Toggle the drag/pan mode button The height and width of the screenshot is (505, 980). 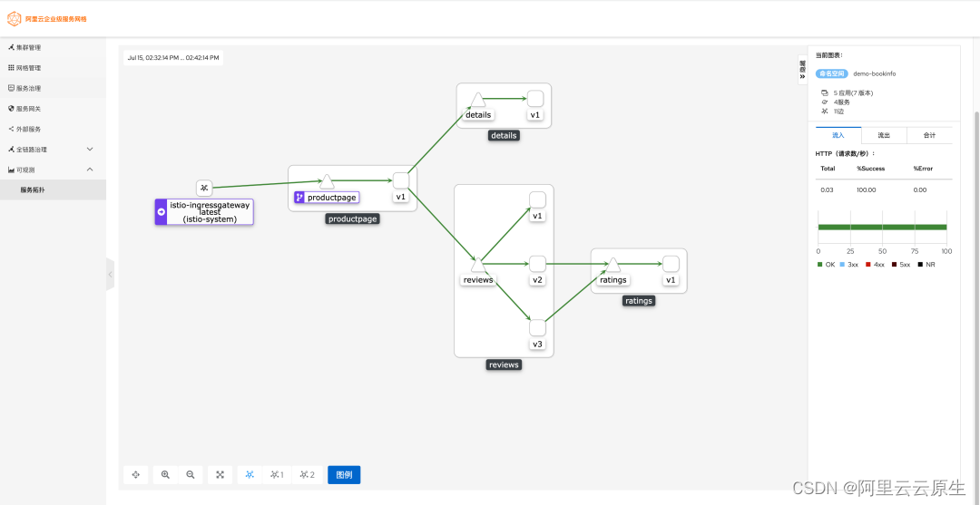(135, 475)
